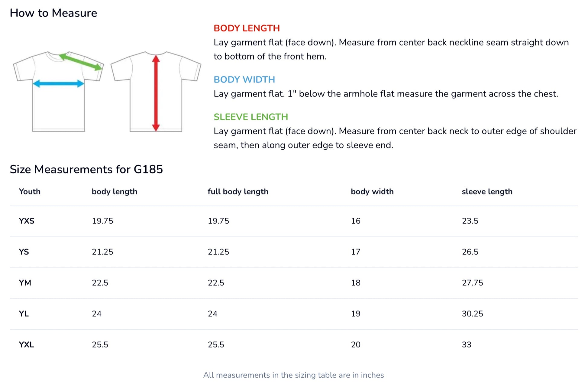Select the YXL size row label
This screenshot has width=588, height=384.
pyautogui.click(x=26, y=344)
